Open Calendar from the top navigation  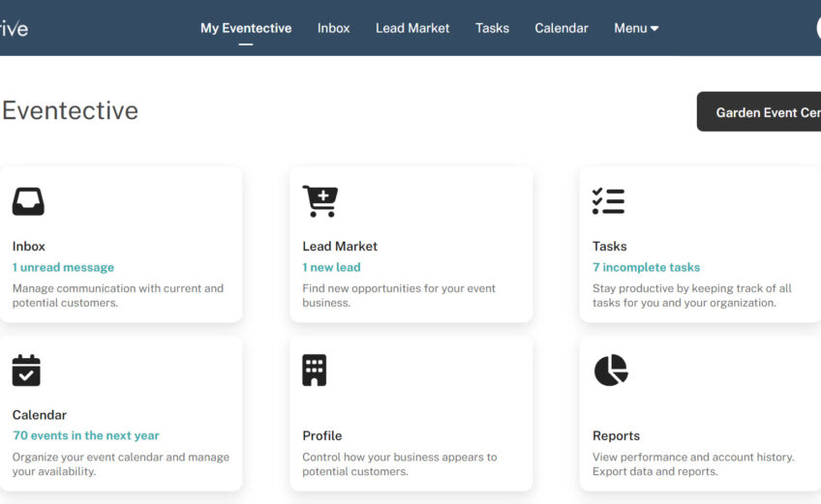[x=562, y=28]
